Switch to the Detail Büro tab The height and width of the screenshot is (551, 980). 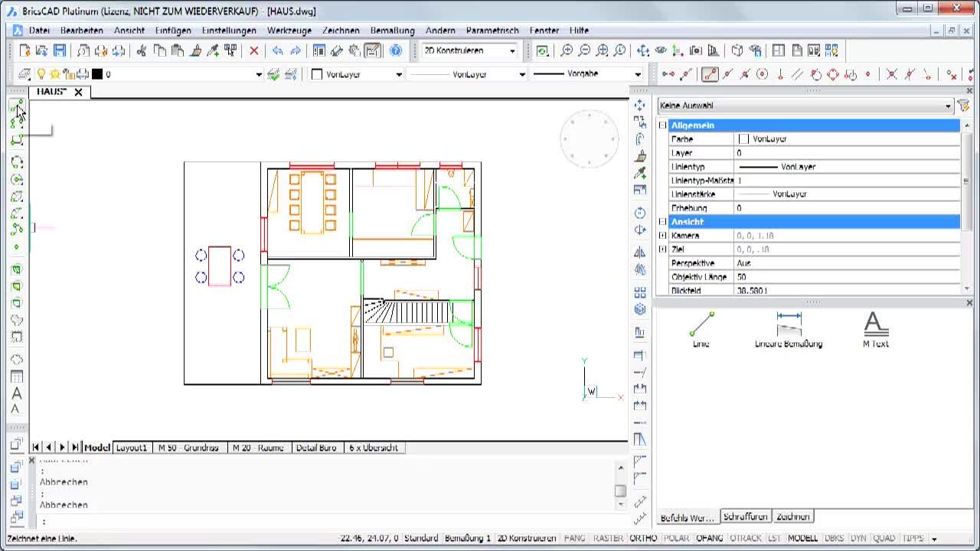click(316, 448)
